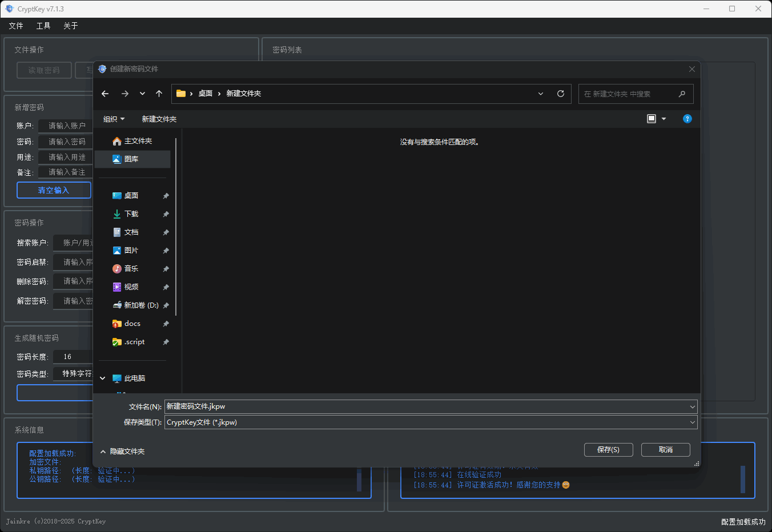Open recent locations chevron in dialog

pyautogui.click(x=142, y=94)
